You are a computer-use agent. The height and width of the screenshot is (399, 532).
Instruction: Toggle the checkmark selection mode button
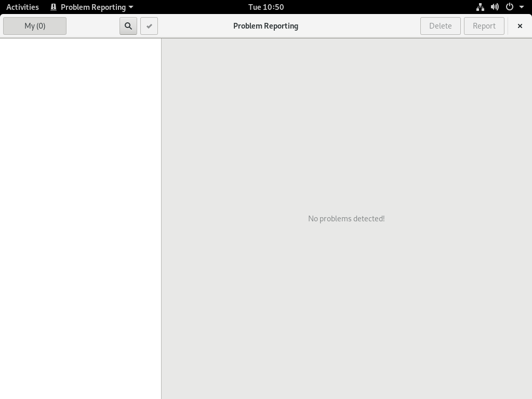pos(149,26)
